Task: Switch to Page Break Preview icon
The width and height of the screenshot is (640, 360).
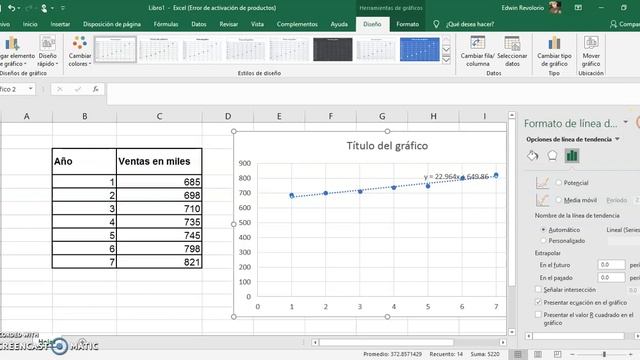Action: tap(558, 354)
